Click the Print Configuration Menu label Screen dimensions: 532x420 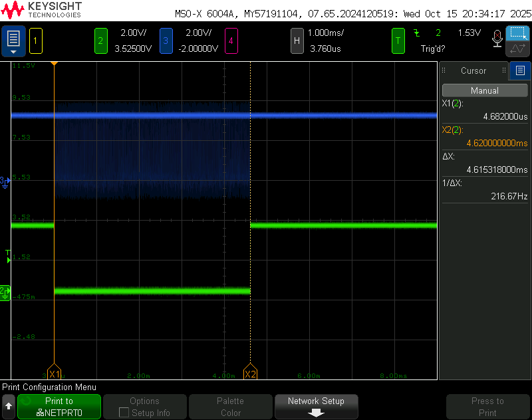tap(49, 387)
